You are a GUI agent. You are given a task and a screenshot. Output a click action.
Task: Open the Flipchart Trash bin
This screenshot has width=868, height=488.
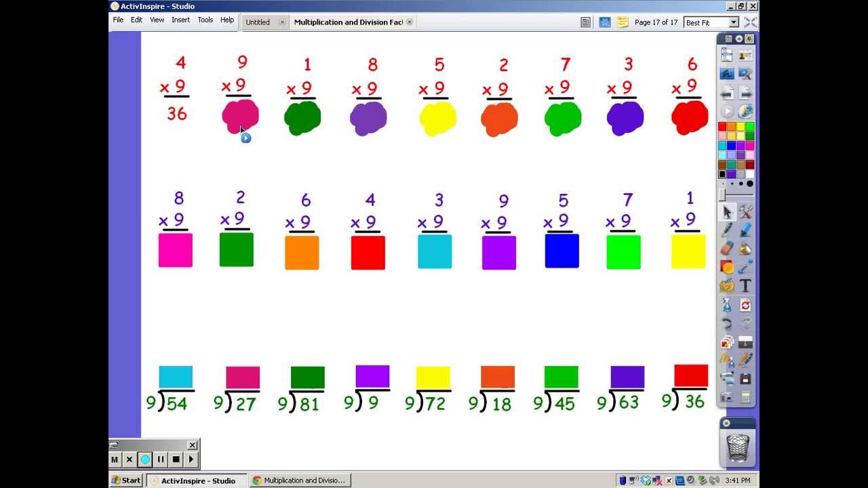tap(738, 447)
